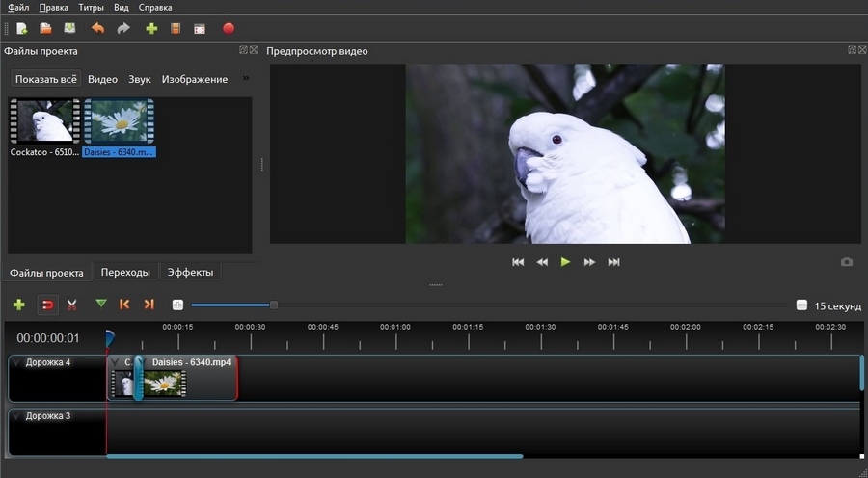Viewport: 868px width, 478px height.
Task: Expand more filter options chevron
Action: pos(246,78)
